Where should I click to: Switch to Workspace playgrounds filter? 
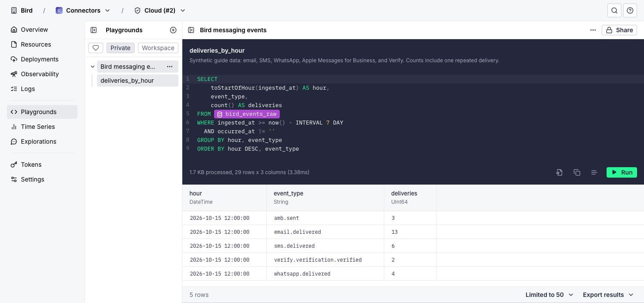point(158,48)
